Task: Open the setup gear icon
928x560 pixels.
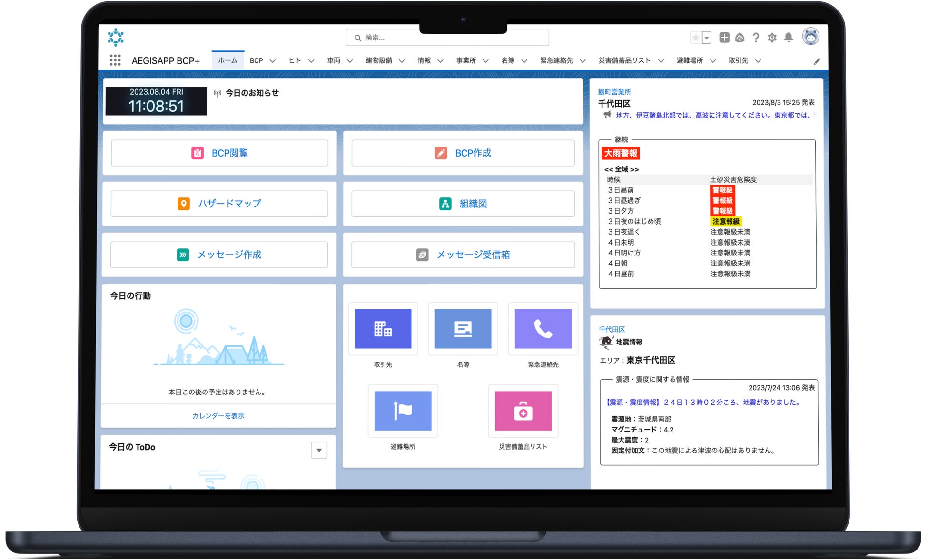Action: (x=772, y=38)
